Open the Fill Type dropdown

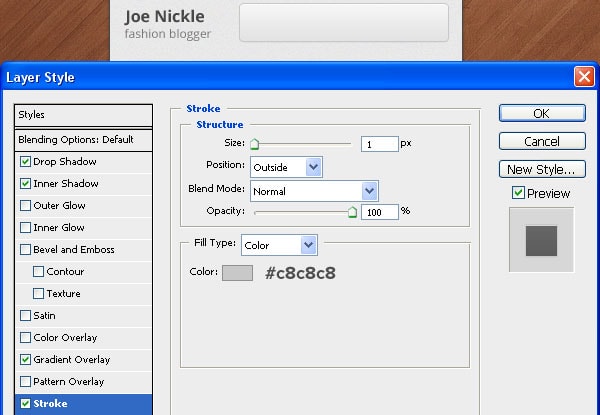click(x=279, y=245)
